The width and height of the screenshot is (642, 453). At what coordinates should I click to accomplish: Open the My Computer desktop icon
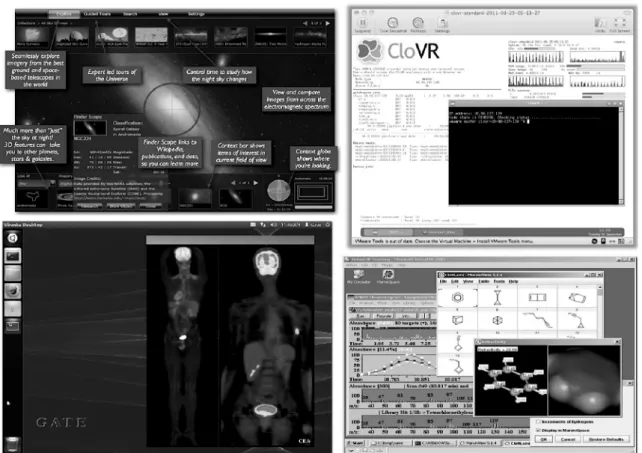click(x=358, y=275)
